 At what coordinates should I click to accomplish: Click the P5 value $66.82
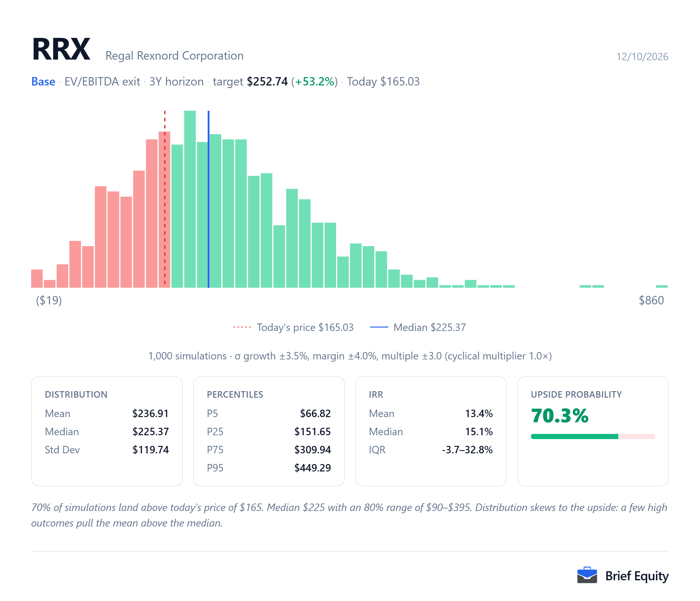(316, 413)
